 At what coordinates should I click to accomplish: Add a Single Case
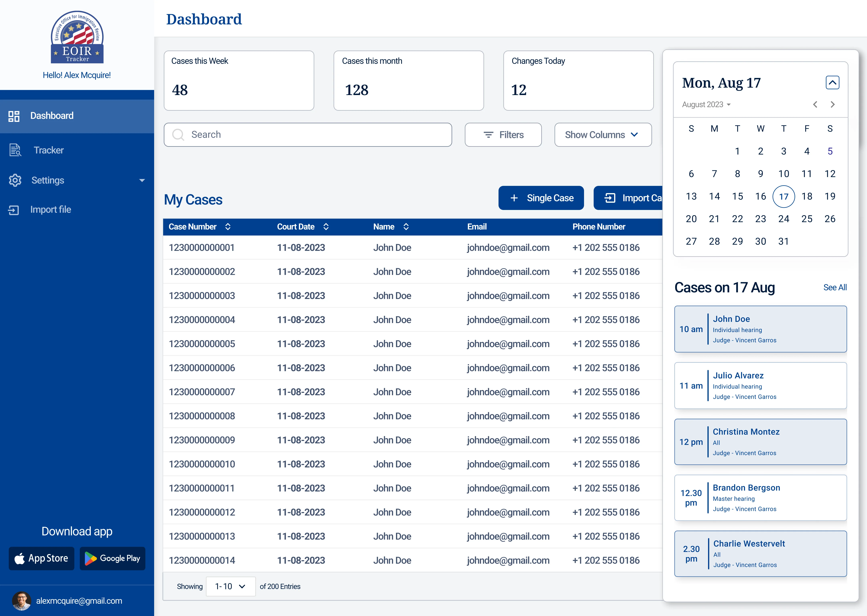point(541,198)
